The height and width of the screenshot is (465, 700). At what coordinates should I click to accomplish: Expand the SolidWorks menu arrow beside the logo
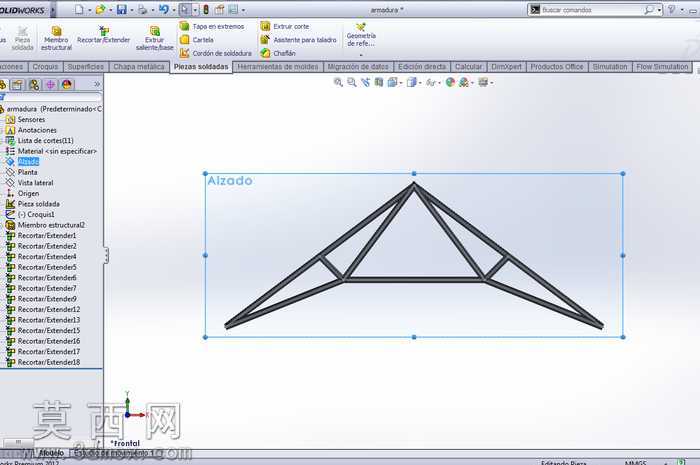pos(53,9)
